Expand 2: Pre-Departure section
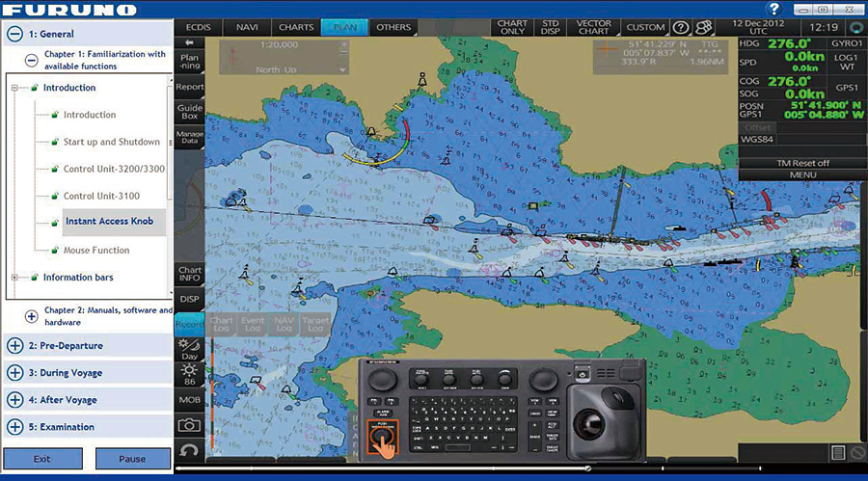The height and width of the screenshot is (481, 868). coord(15,346)
